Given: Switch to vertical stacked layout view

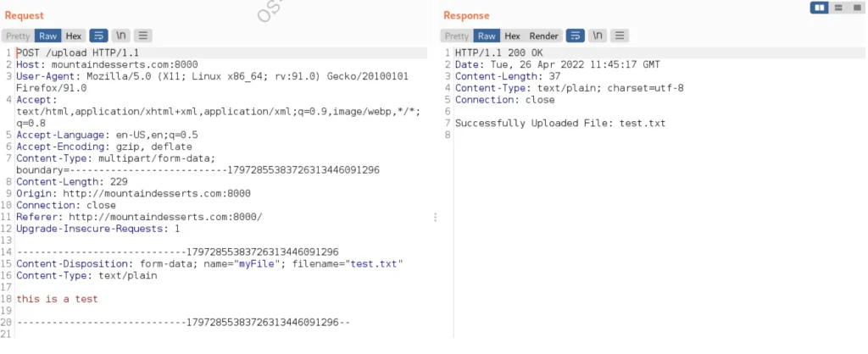Looking at the screenshot, I should click(837, 8).
